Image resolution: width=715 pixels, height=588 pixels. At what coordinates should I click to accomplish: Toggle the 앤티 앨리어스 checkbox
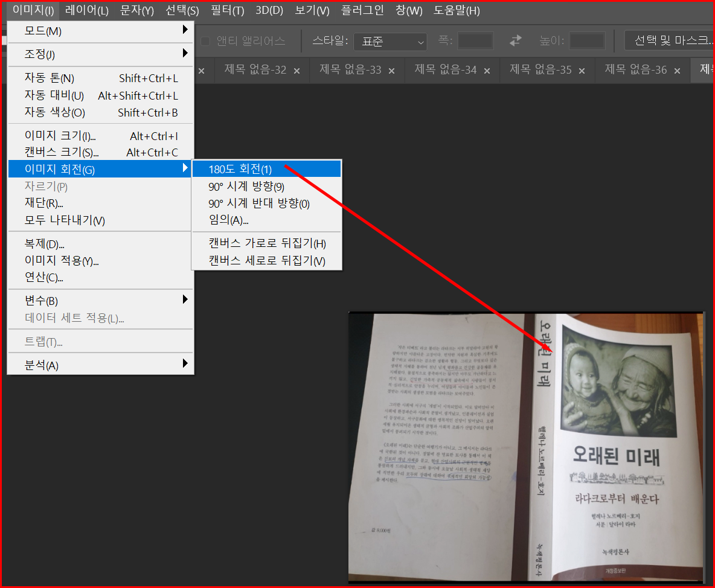[x=205, y=42]
